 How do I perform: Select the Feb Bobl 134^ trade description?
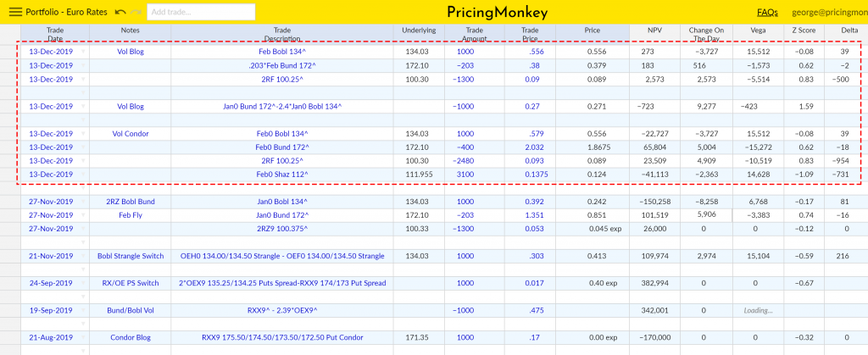tap(282, 52)
